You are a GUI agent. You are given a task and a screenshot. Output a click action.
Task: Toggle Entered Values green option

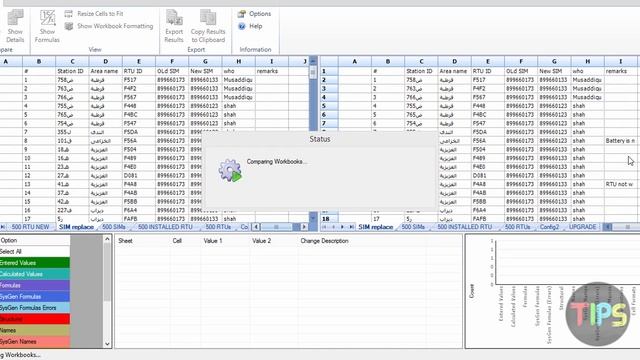pos(35,263)
